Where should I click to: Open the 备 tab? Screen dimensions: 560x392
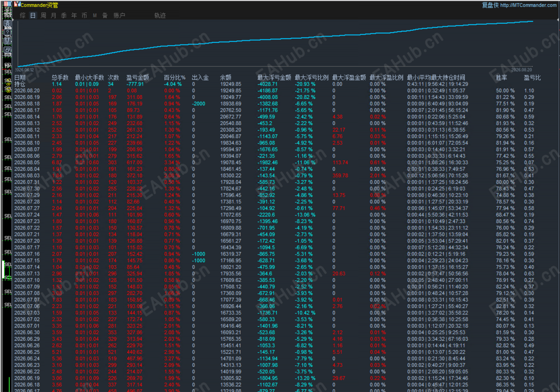(105, 15)
